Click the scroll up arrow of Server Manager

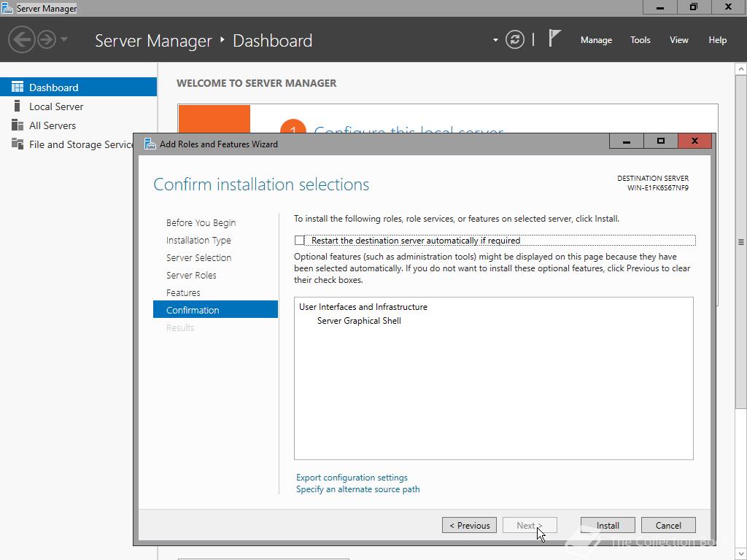tap(741, 69)
